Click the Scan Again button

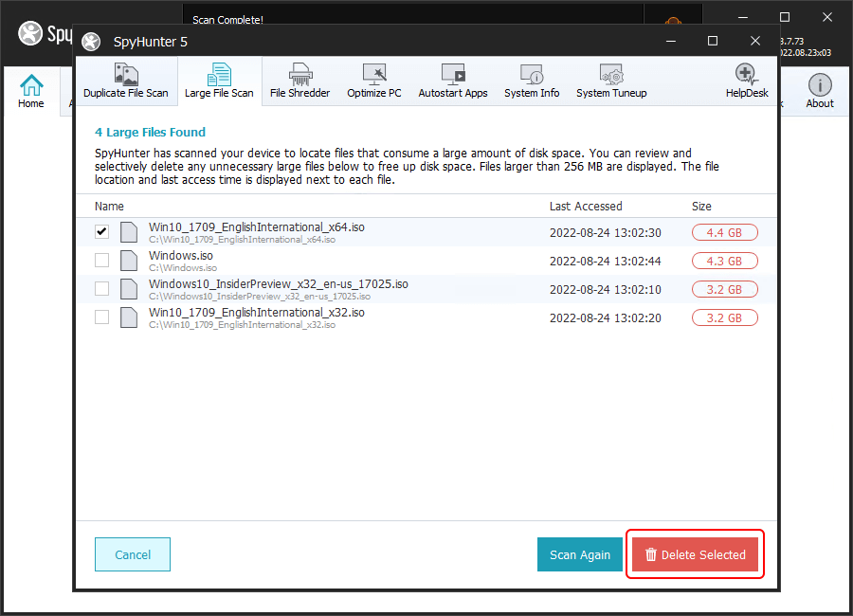pyautogui.click(x=580, y=554)
